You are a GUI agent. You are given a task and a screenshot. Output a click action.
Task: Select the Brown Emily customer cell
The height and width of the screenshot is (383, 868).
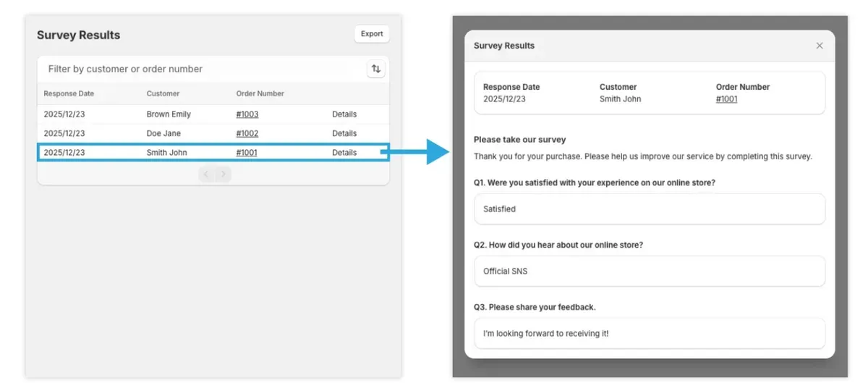(x=169, y=114)
